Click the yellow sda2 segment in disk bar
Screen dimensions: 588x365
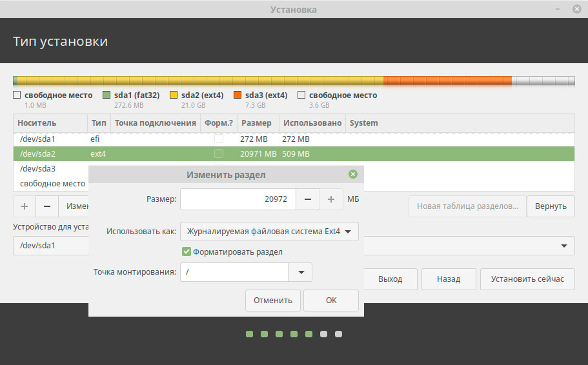tap(200, 80)
